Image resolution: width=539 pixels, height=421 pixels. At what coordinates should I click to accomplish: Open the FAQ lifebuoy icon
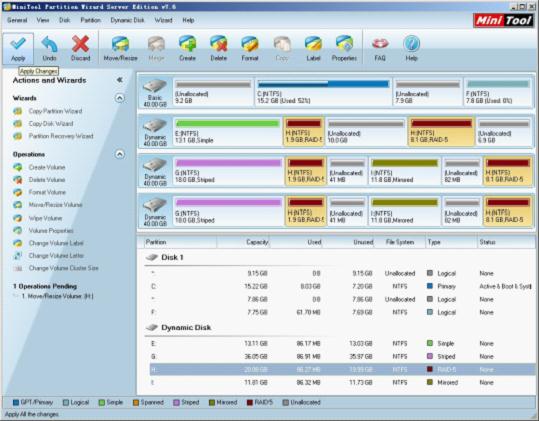click(x=380, y=44)
